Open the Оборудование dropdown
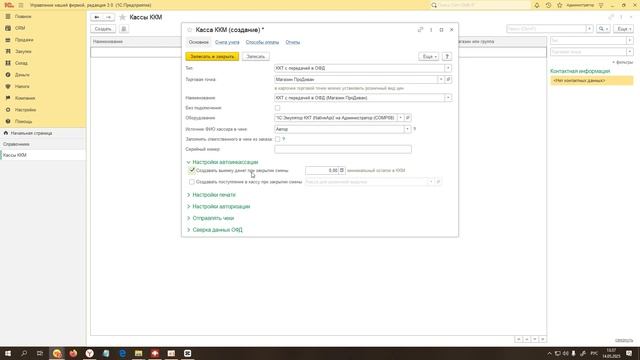The image size is (640, 360). 401,118
